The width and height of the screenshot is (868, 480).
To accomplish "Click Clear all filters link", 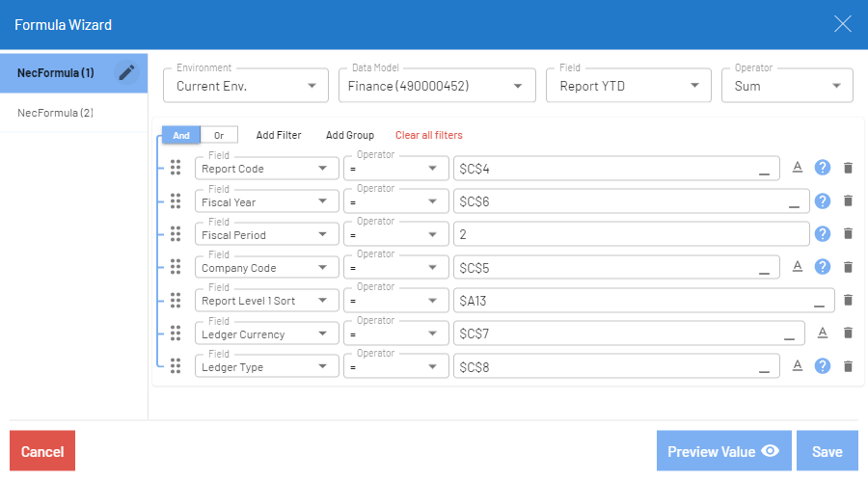I will [428, 135].
